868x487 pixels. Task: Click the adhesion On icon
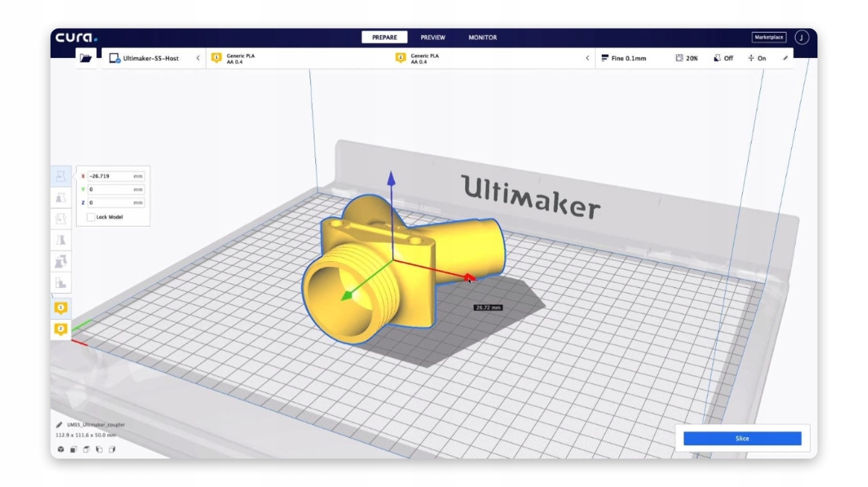click(751, 58)
